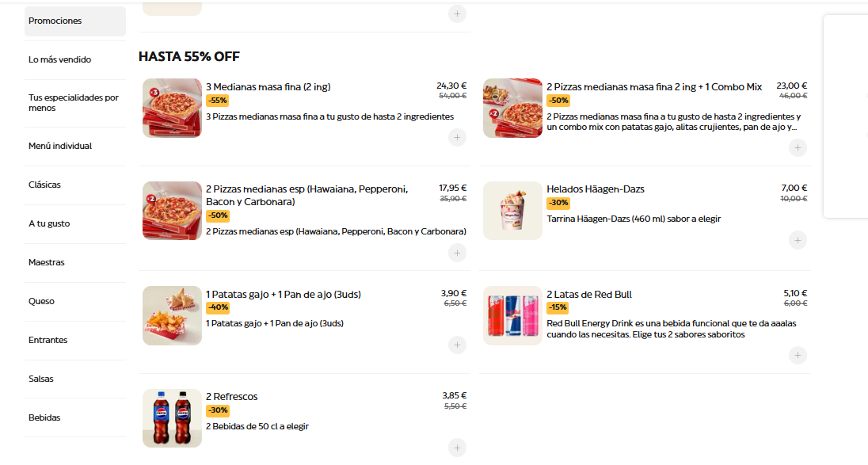Add Helados Häagen-Dazs with plus icon
868x465 pixels.
(798, 240)
